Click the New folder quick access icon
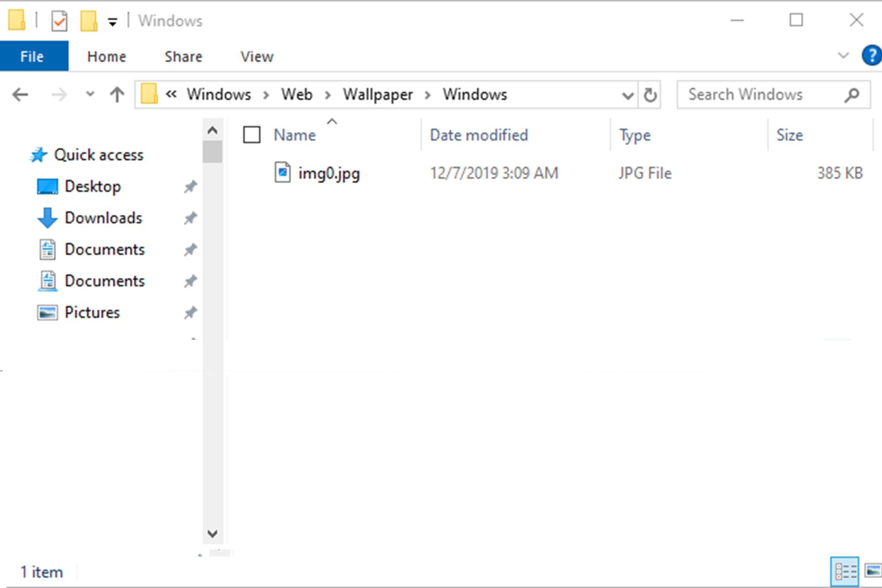882x588 pixels. pos(89,21)
